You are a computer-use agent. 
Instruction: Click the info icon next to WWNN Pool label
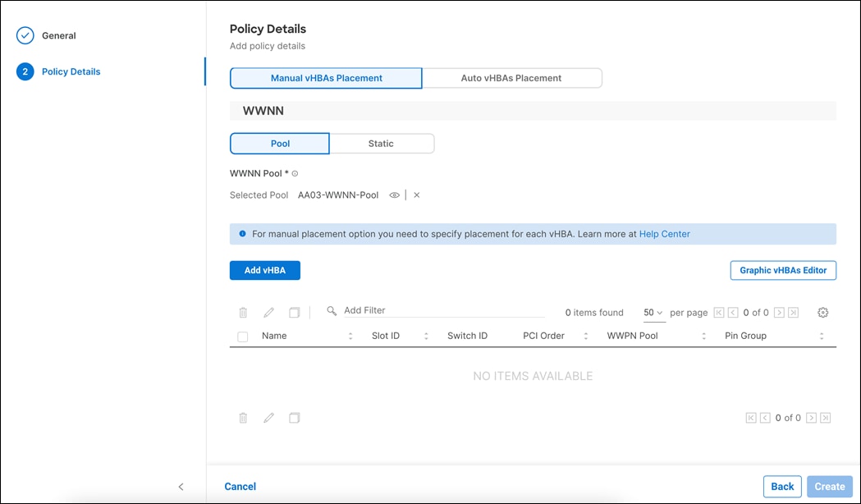pyautogui.click(x=294, y=173)
